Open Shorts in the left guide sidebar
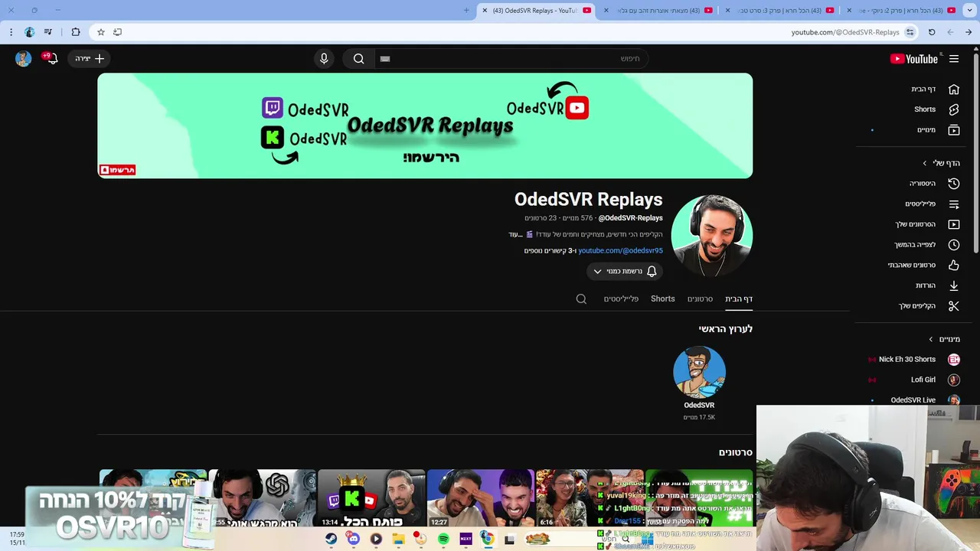 click(935, 109)
